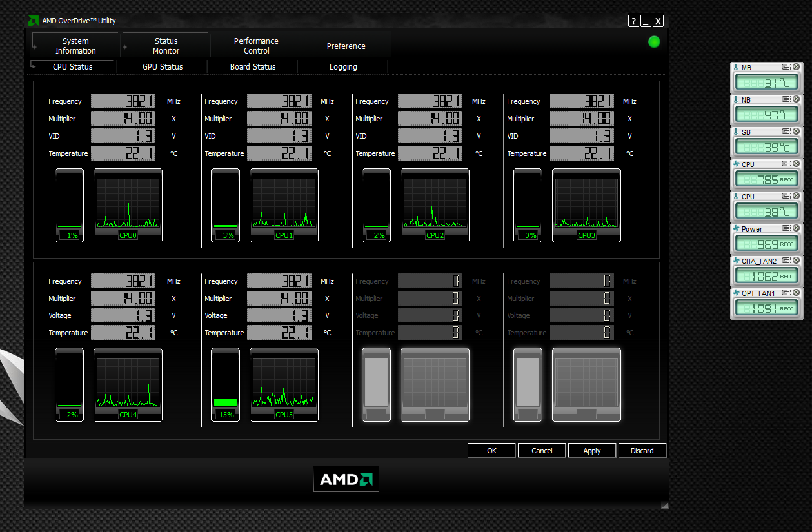Open the help question mark button
This screenshot has height=532, width=812.
point(633,21)
